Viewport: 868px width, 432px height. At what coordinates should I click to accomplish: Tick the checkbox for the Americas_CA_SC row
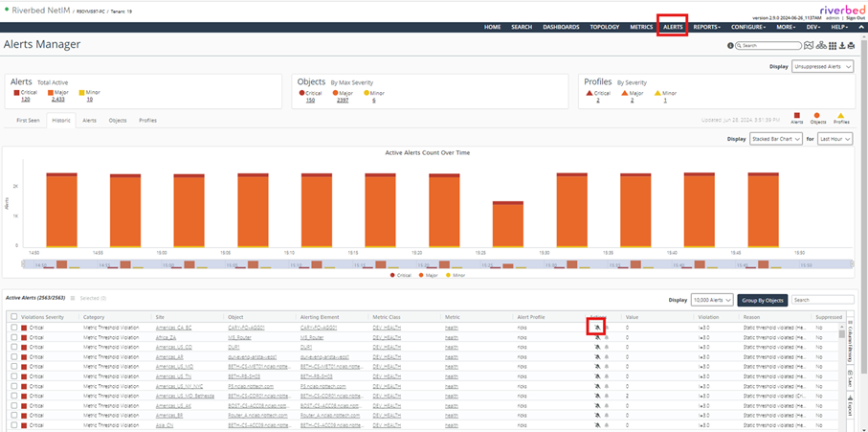coord(13,327)
